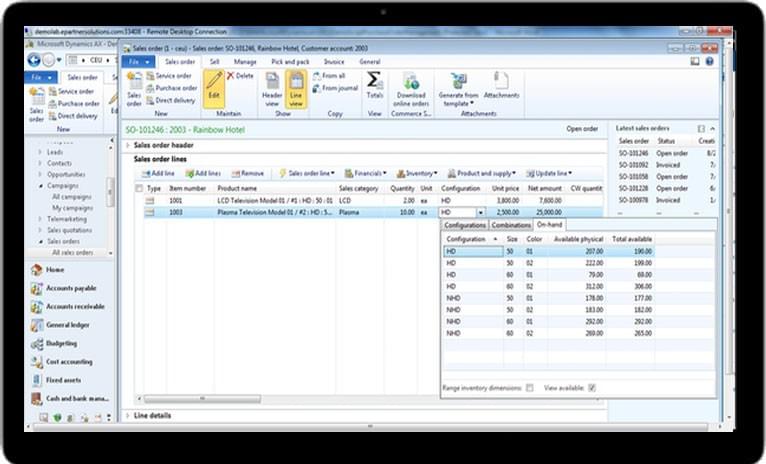Switch to Header view icon

point(272,81)
